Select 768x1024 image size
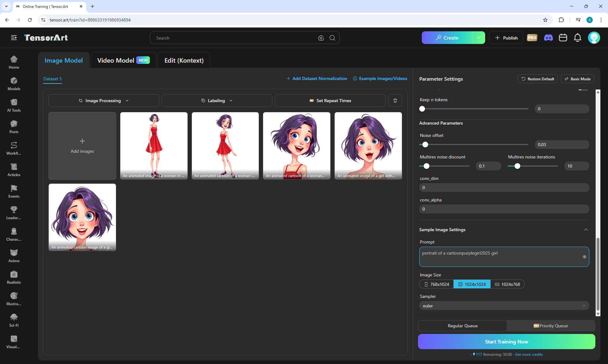 click(436, 284)
